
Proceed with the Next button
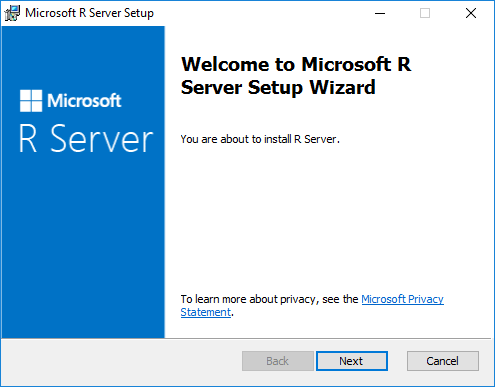tap(352, 361)
